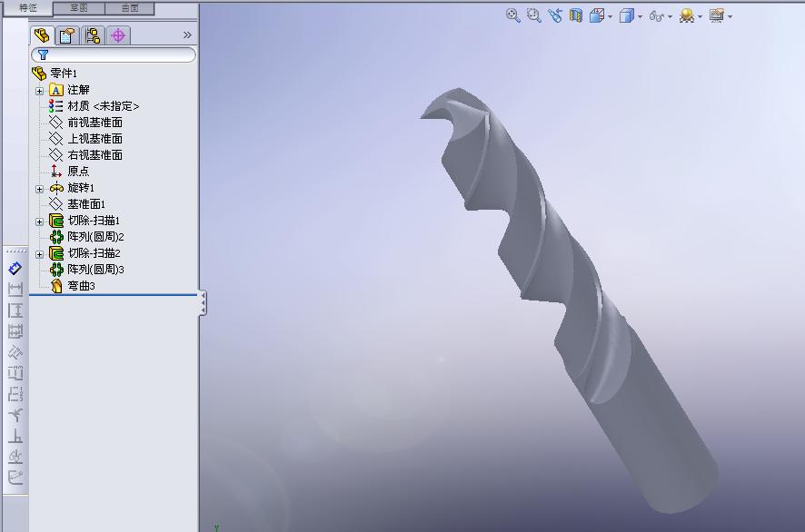Open the View Orientation dropdown arrow
Image resolution: width=805 pixels, height=532 pixels.
(610, 17)
